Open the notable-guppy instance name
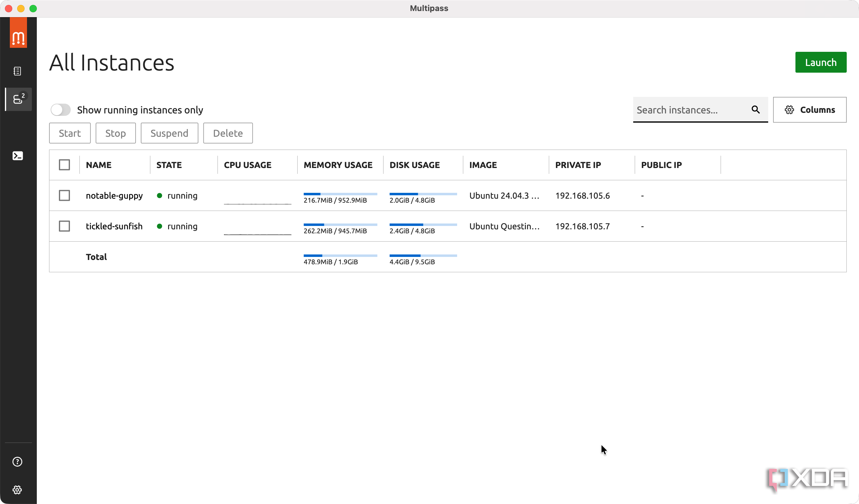 [114, 196]
